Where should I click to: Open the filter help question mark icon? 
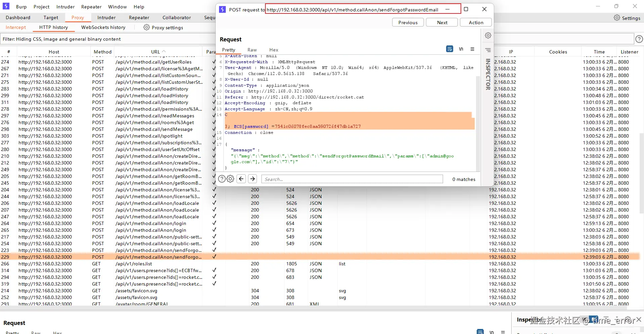tap(639, 39)
